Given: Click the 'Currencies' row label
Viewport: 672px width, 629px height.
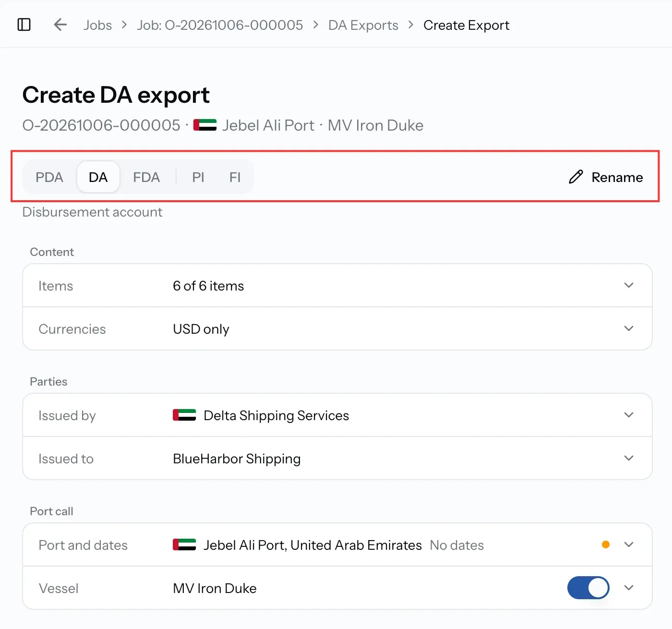Looking at the screenshot, I should click(72, 329).
